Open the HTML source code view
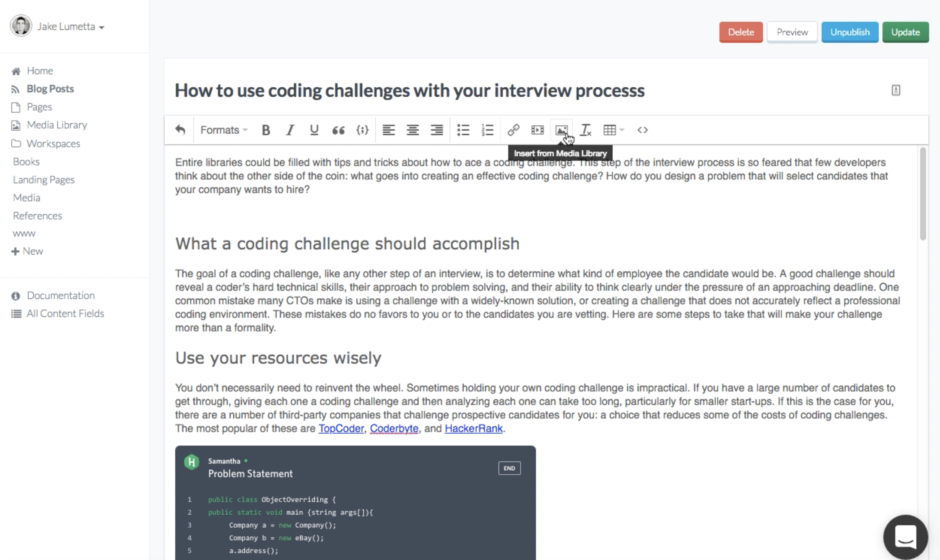 click(642, 130)
